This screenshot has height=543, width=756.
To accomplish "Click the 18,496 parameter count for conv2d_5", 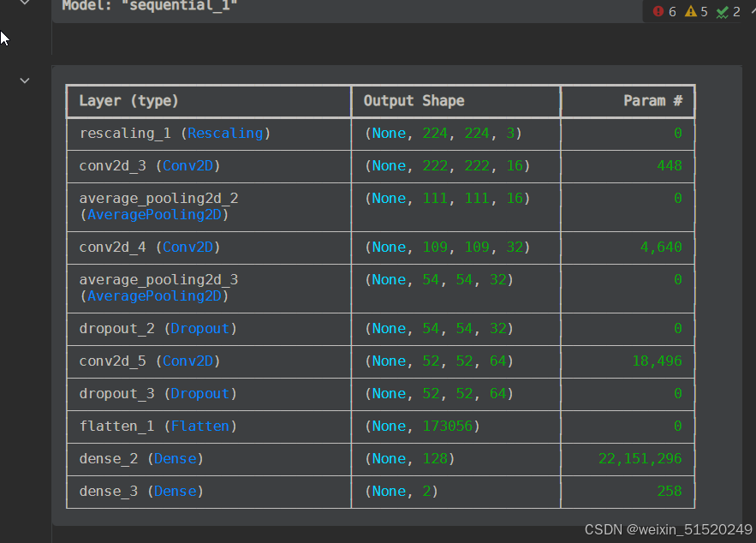I will (657, 361).
